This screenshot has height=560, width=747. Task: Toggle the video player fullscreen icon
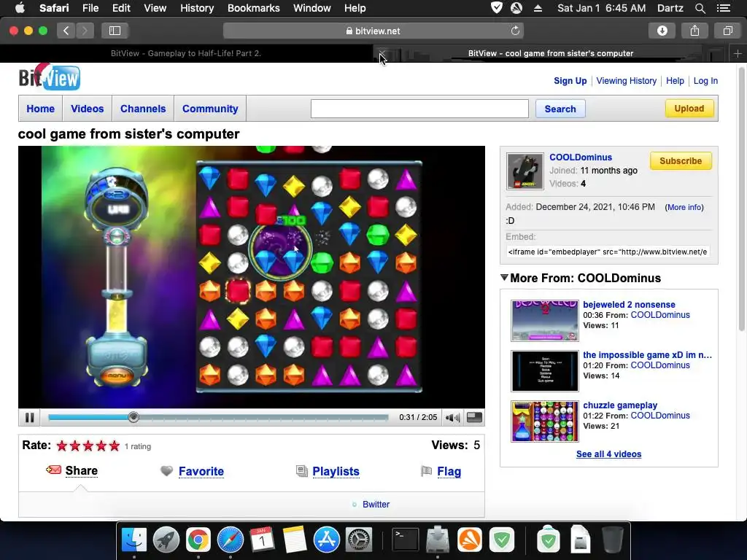[x=474, y=417]
